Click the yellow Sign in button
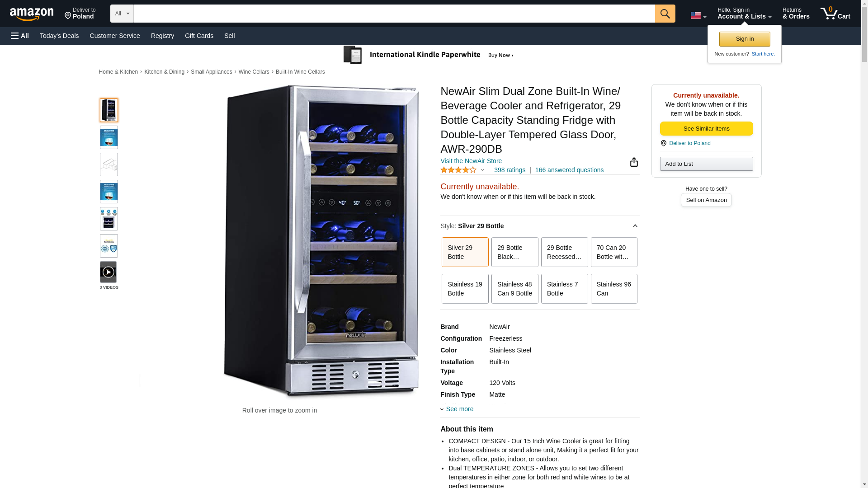The width and height of the screenshot is (868, 488). pos(745,39)
